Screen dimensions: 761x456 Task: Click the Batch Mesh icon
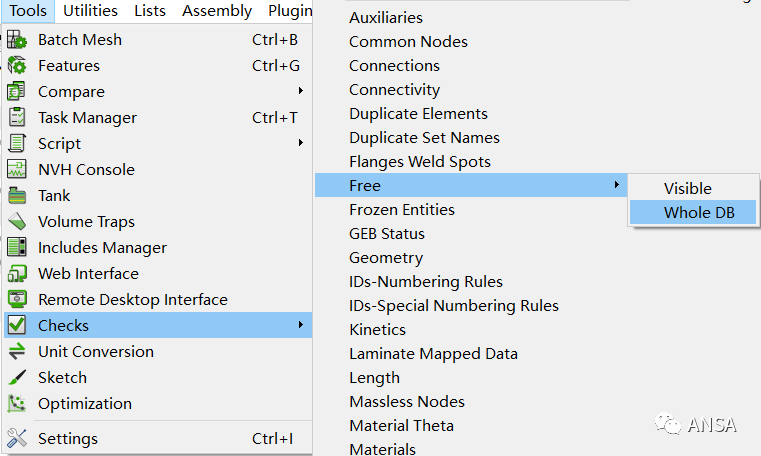pos(17,40)
